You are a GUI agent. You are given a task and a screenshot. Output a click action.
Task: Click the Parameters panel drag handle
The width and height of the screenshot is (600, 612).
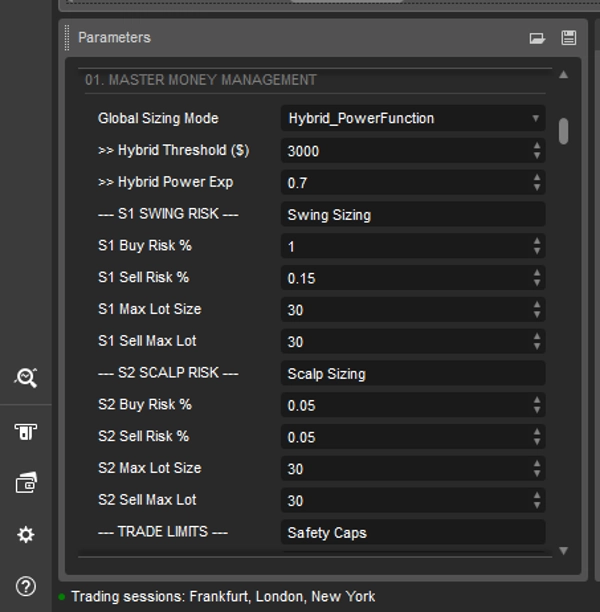coord(69,38)
